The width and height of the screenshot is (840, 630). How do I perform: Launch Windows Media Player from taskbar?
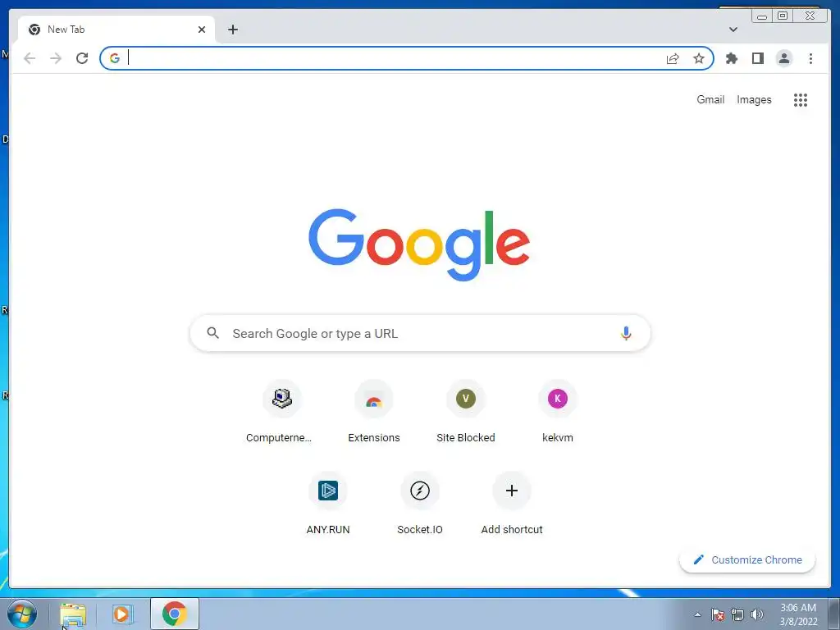[121, 614]
